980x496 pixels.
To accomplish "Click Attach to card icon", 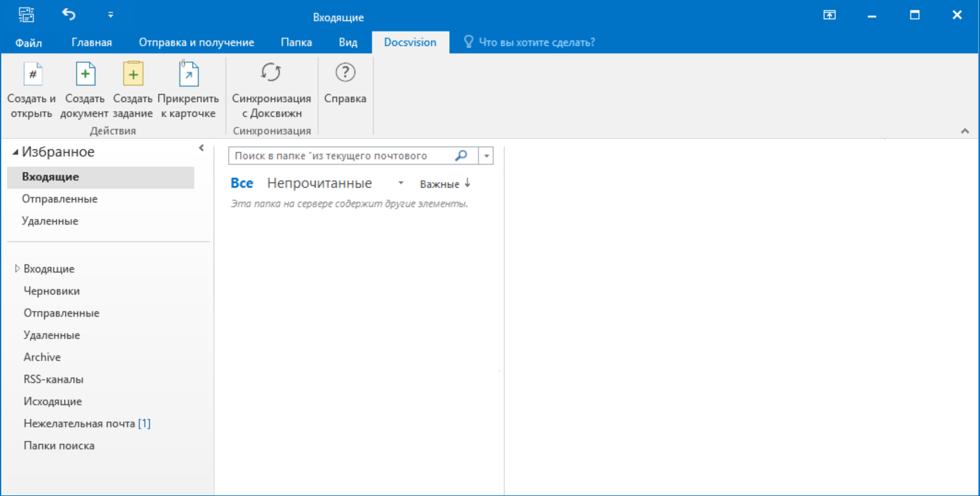I will click(188, 74).
